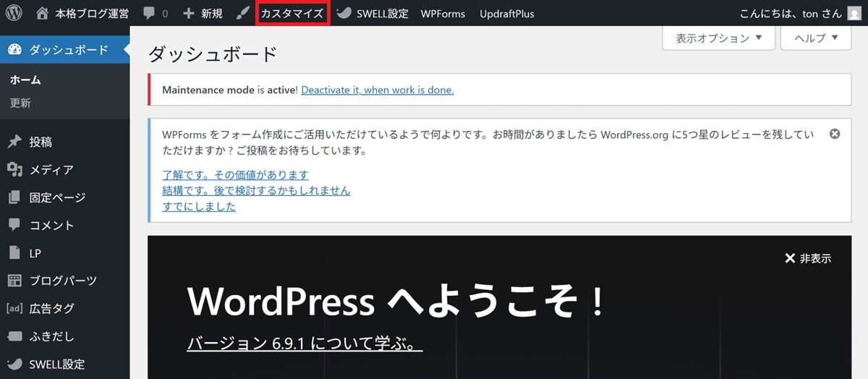Click the WordPress logo icon
The image size is (868, 379).
pos(14,13)
